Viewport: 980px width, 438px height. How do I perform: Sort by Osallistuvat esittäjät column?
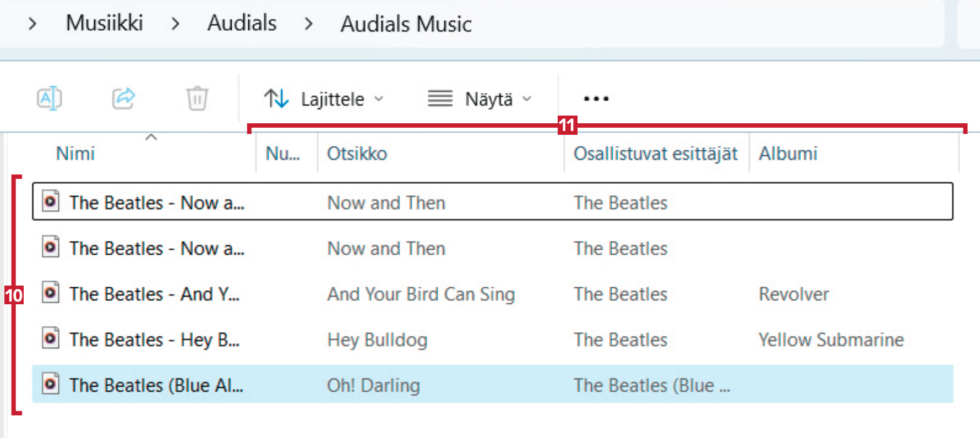tap(655, 154)
